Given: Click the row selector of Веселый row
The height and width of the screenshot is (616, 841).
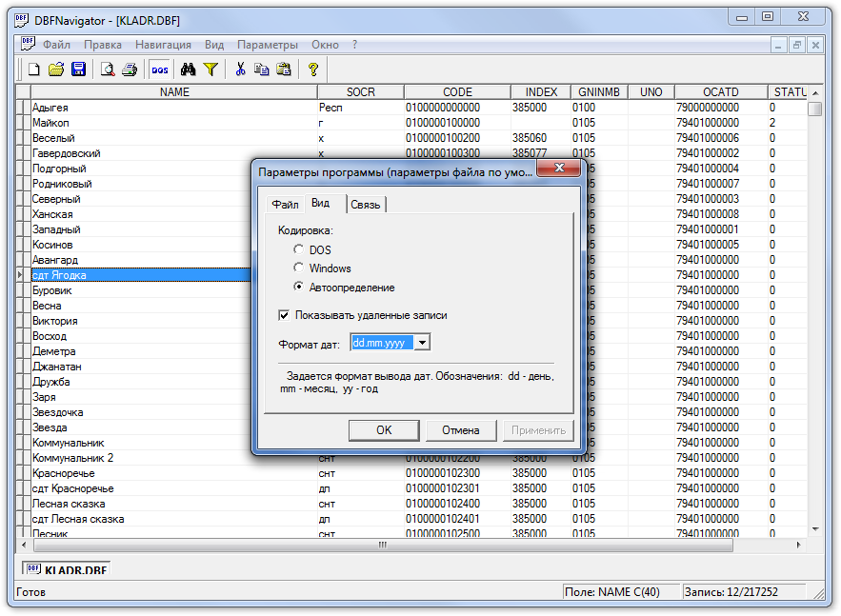Looking at the screenshot, I should point(22,138).
